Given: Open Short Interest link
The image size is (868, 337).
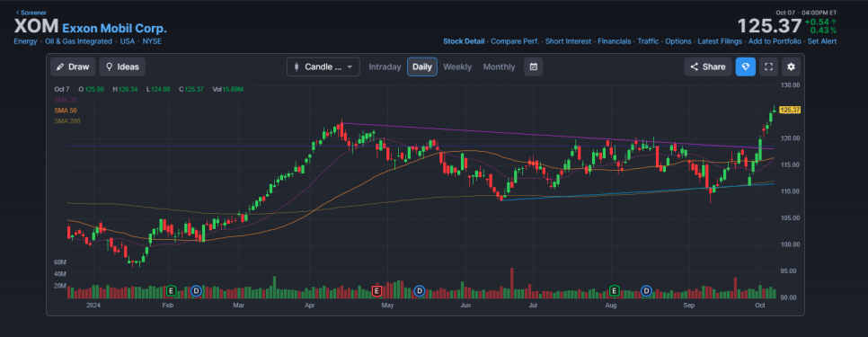Looking at the screenshot, I should point(568,41).
